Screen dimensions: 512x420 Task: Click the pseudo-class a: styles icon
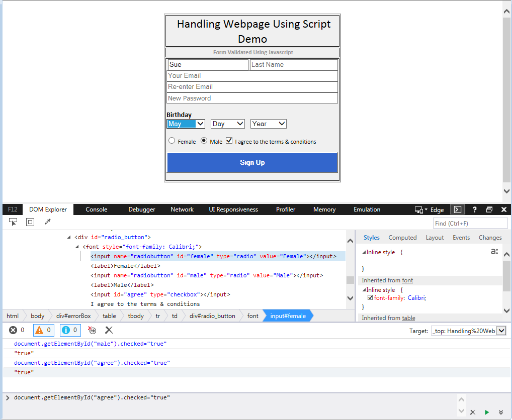tap(494, 251)
